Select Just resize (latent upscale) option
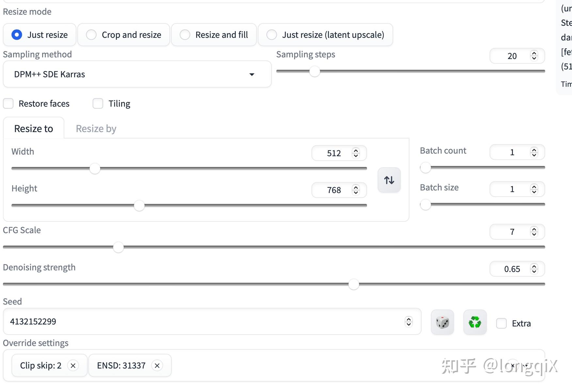This screenshot has width=572, height=392. point(272,35)
